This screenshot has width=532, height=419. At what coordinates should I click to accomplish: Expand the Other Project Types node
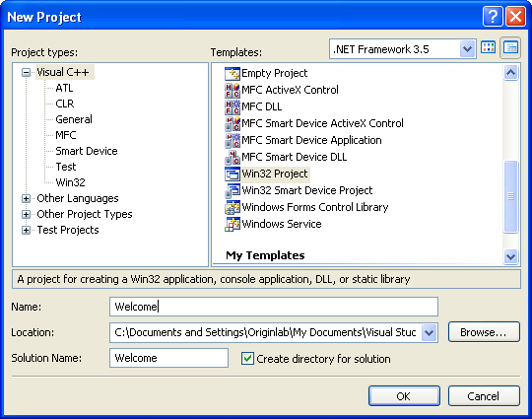[27, 214]
